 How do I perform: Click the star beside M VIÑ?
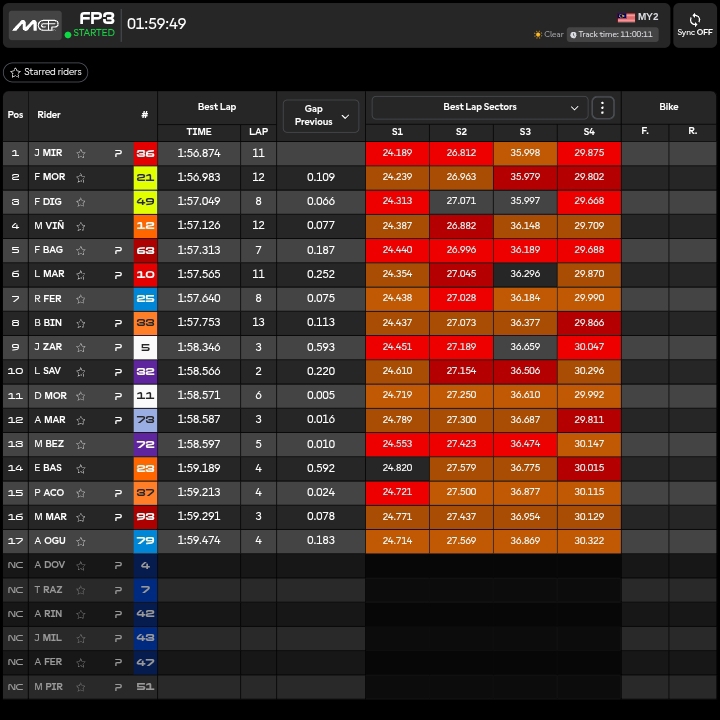click(81, 226)
